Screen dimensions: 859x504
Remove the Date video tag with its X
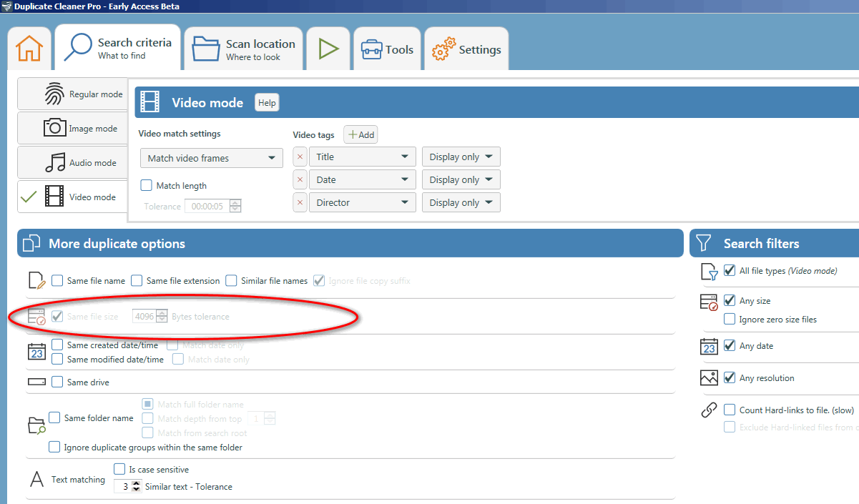(x=300, y=179)
